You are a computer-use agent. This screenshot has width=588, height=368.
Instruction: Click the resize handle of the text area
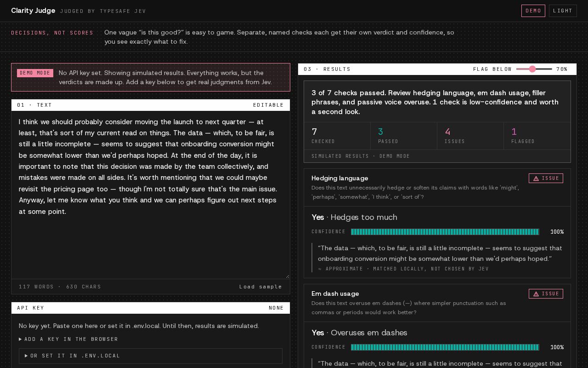[287, 276]
